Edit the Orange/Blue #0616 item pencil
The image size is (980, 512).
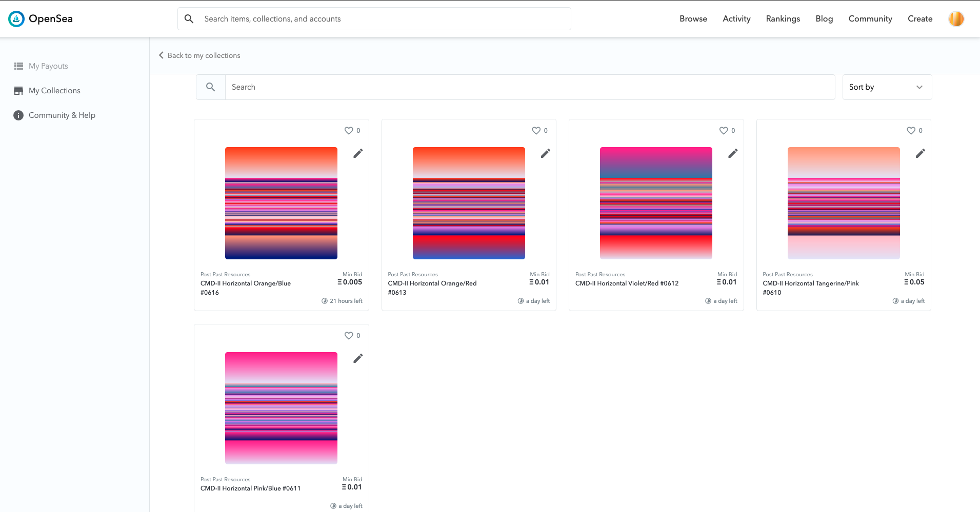pos(358,153)
